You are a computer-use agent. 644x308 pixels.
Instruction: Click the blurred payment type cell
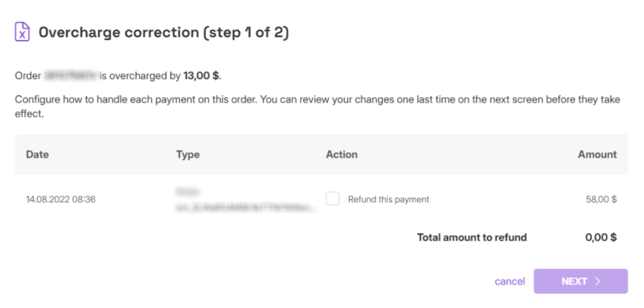[x=245, y=200]
